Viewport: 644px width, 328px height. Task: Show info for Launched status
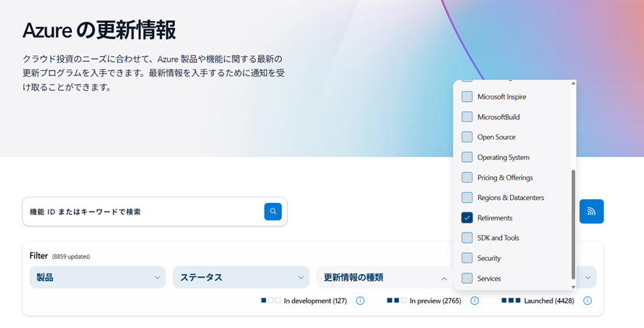[587, 300]
